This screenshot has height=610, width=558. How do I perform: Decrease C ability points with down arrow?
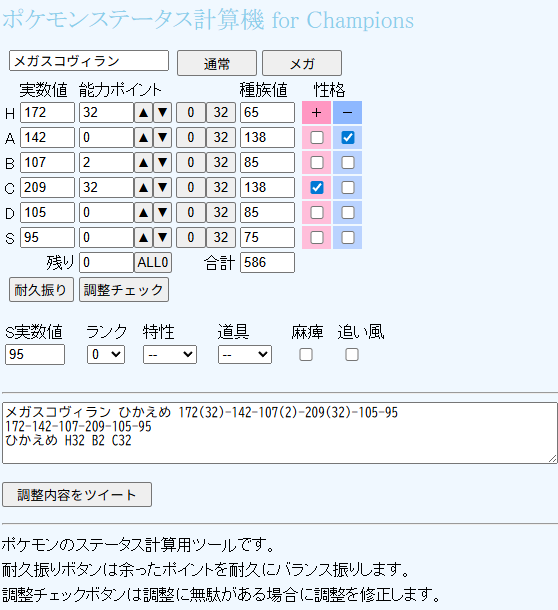tap(162, 188)
